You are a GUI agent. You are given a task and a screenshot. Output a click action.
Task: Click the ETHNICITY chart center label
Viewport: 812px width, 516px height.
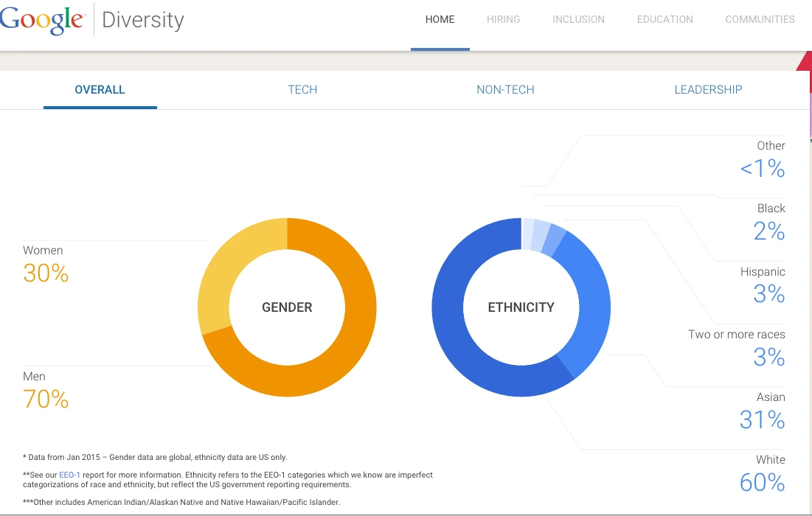(x=521, y=307)
